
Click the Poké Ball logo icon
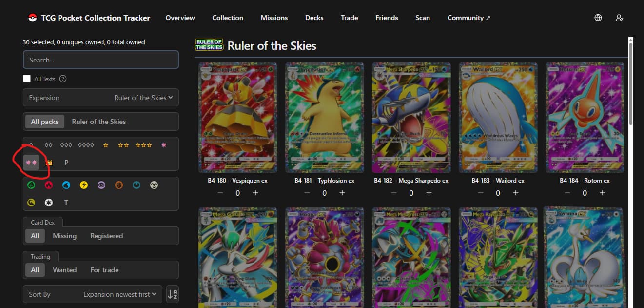click(x=33, y=18)
